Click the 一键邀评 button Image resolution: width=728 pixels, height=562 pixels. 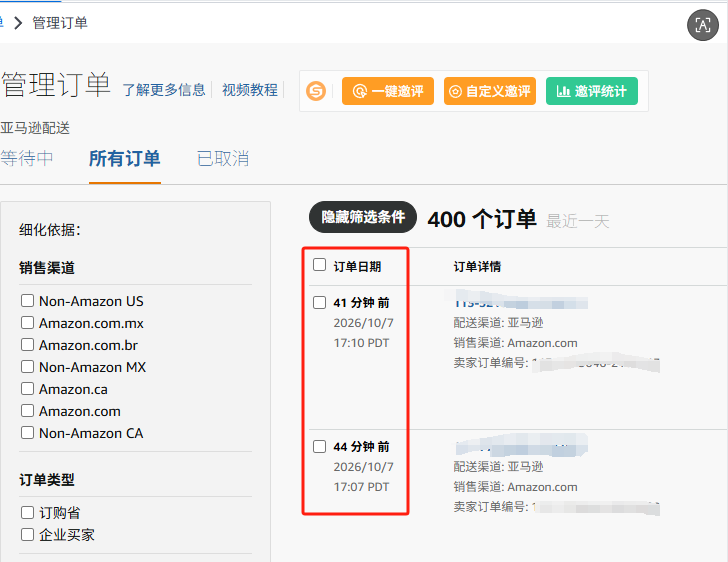(388, 91)
